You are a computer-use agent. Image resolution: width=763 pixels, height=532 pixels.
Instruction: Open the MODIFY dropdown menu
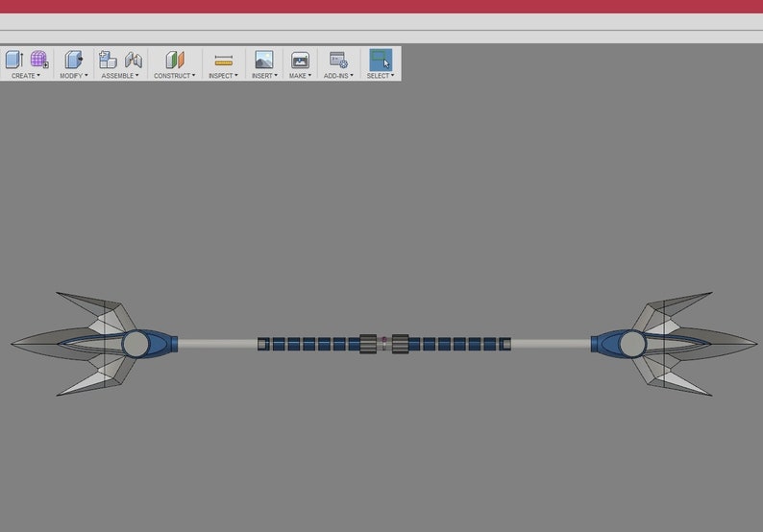coord(74,76)
